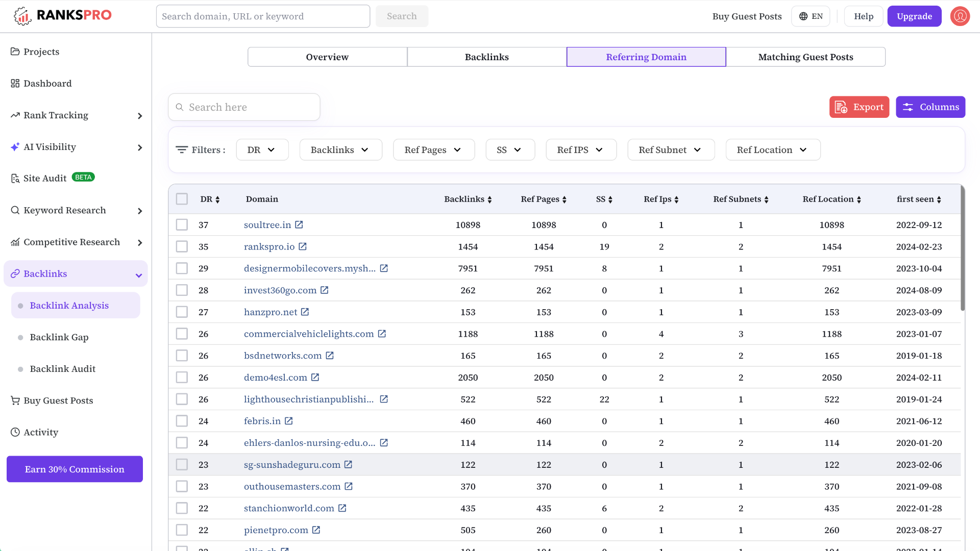Click the RanksPro logo
980x551 pixels.
pyautogui.click(x=62, y=16)
